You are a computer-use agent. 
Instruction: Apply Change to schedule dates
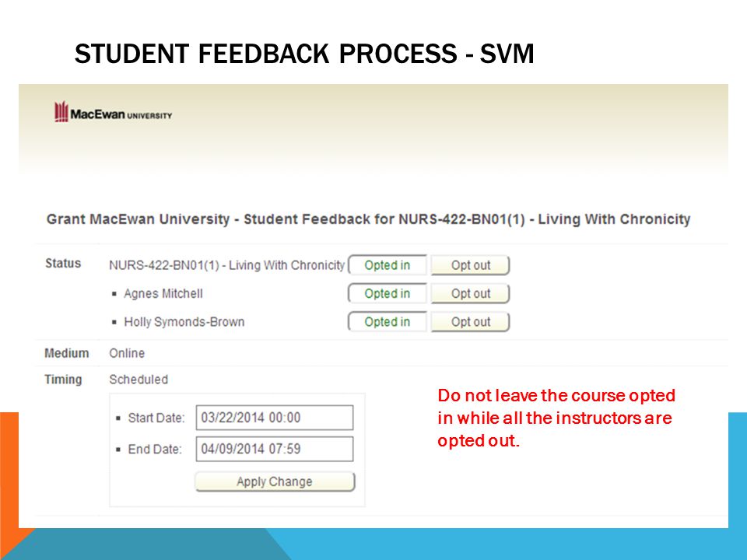pos(275,481)
